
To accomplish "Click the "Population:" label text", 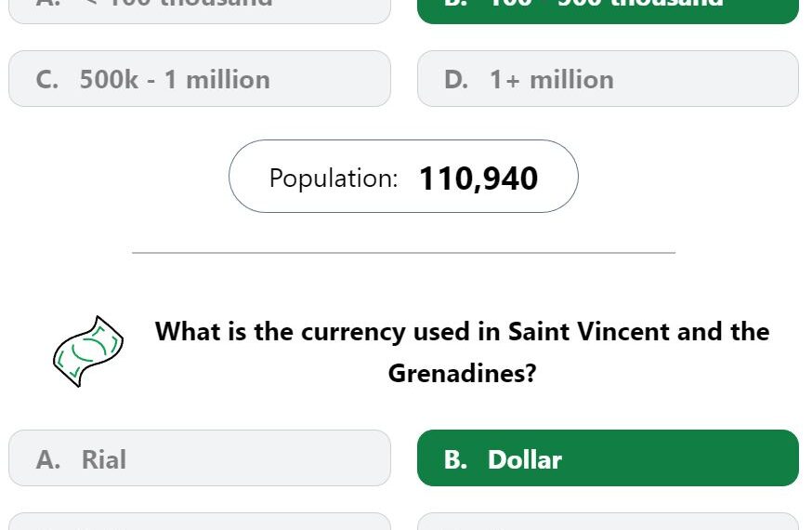I will click(334, 179).
